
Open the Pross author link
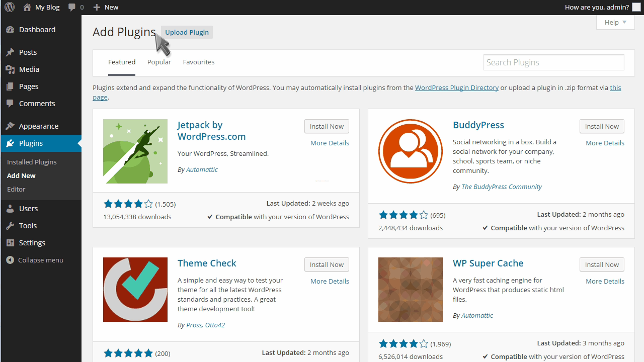tap(194, 325)
